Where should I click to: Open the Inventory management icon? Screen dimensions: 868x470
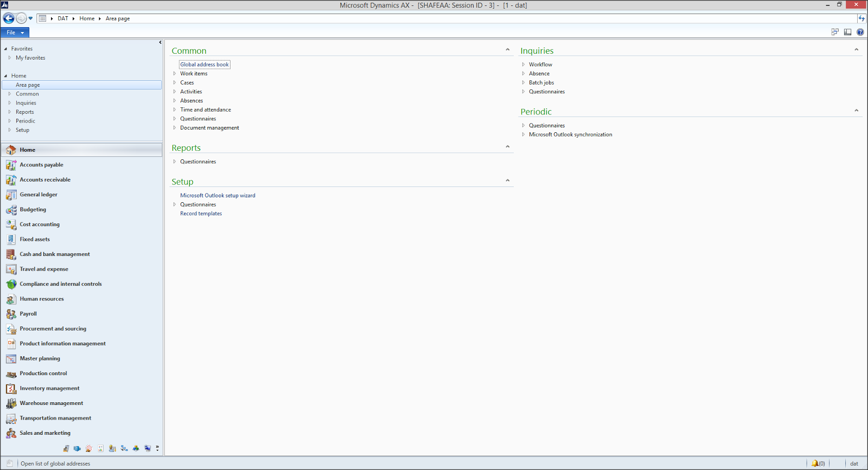tap(11, 388)
